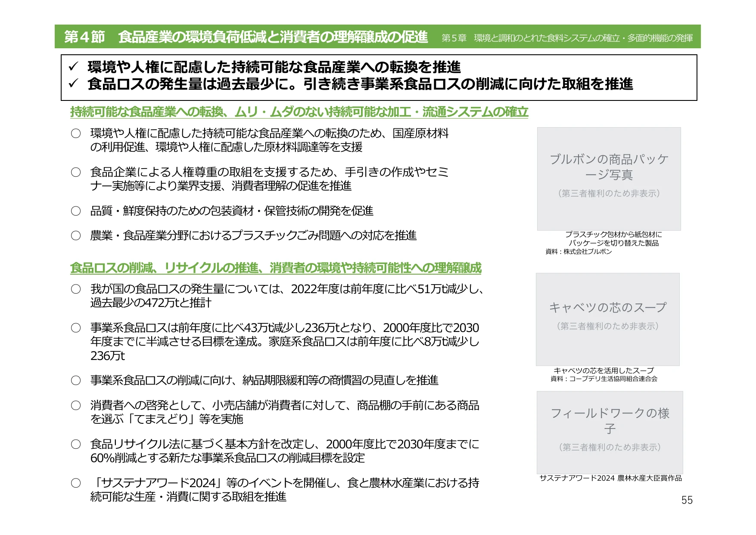756x535 pixels.
Task: Click the text を選ぶ「てまえどり」等を実施
Action: coord(167,419)
